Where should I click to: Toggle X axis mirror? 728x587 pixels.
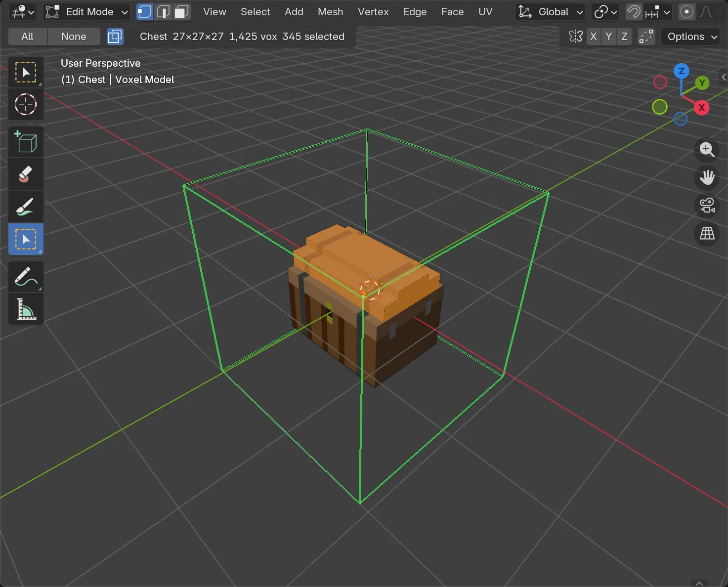(594, 37)
